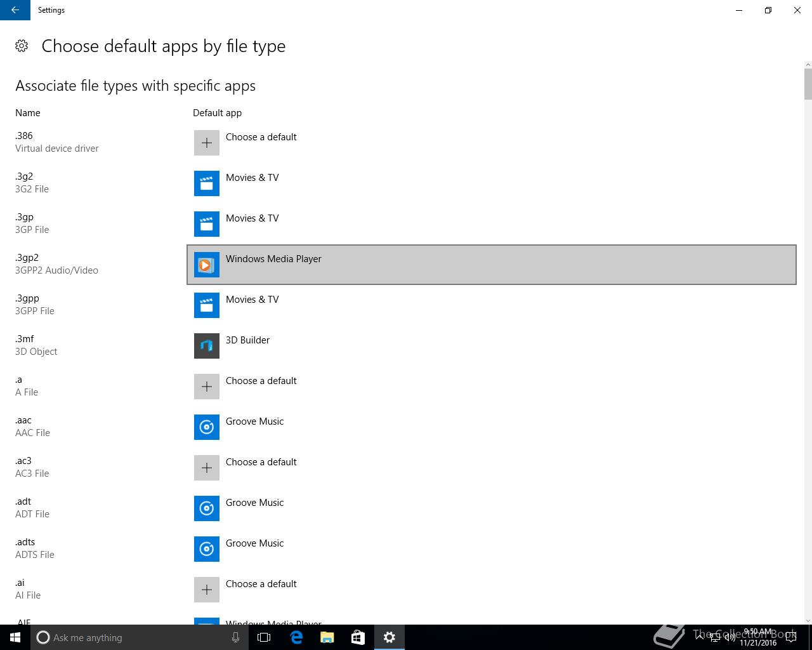Click Movies & TV icon for .3gp
The width and height of the screenshot is (812, 650).
pyautogui.click(x=207, y=224)
